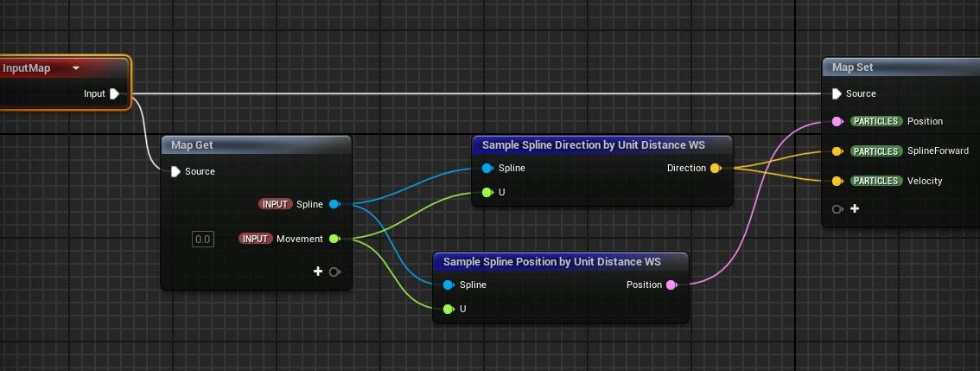Click U input pin on Sample Spline Position

click(449, 309)
